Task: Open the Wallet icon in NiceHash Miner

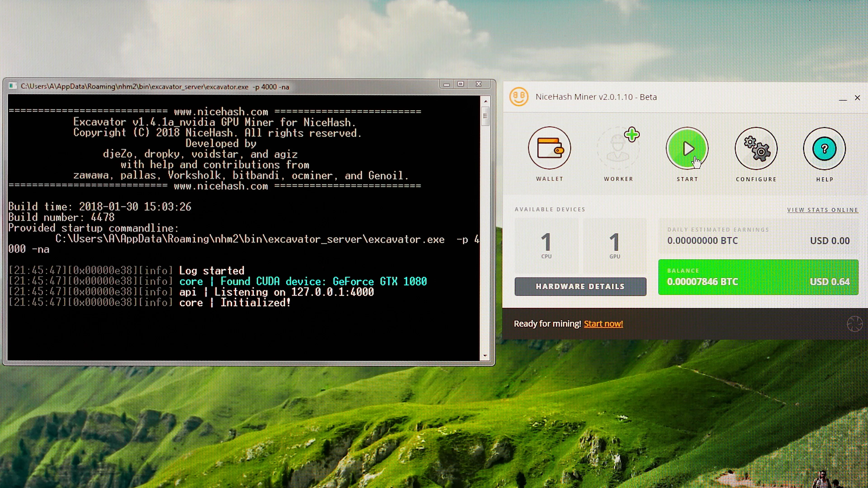Action: (549, 148)
